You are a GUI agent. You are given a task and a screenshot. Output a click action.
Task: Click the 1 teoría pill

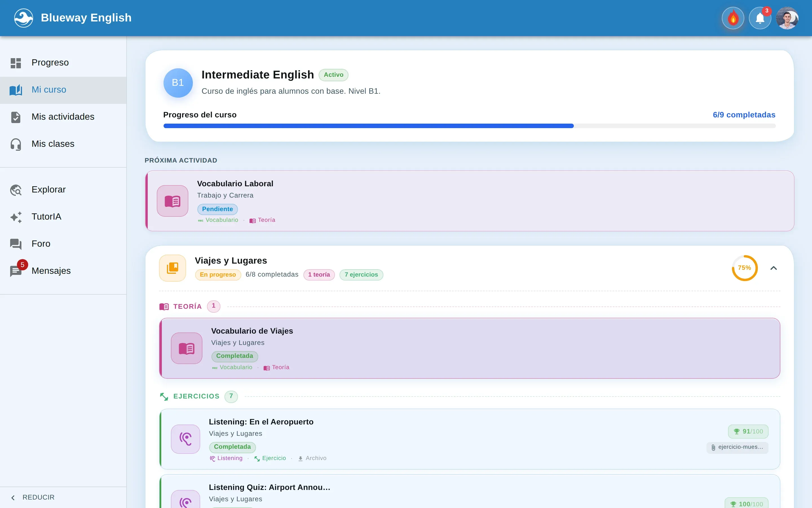319,275
